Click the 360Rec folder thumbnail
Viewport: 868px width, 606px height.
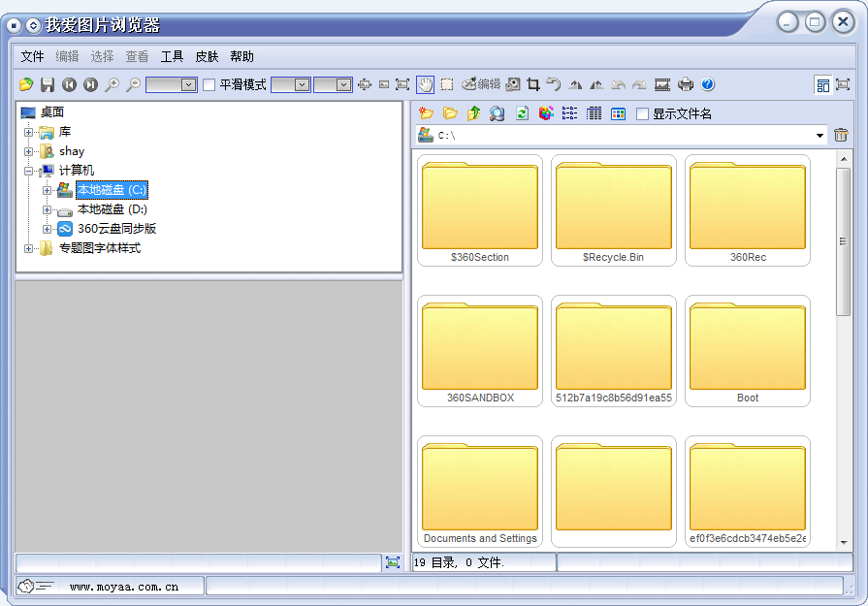(747, 209)
